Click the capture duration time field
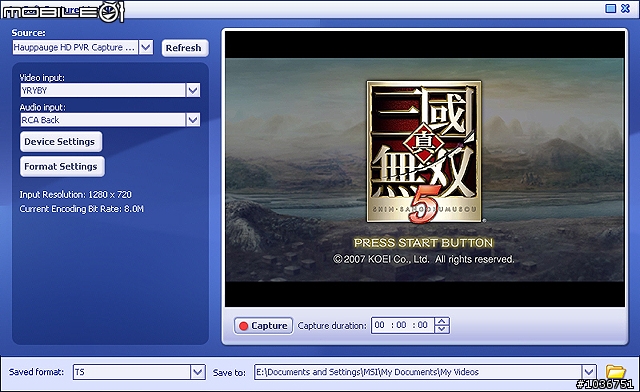This screenshot has height=392, width=640. point(402,325)
